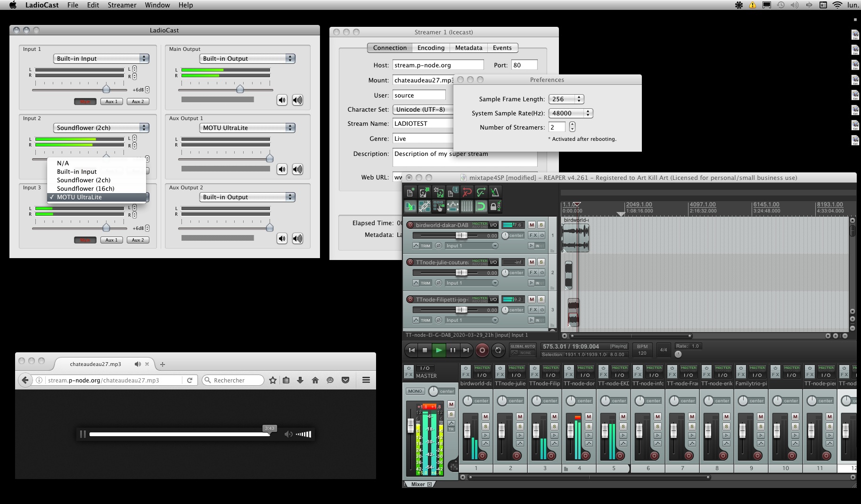Viewport: 861px width, 504px height.
Task: Open Firefox hamburger menu
Action: (366, 380)
